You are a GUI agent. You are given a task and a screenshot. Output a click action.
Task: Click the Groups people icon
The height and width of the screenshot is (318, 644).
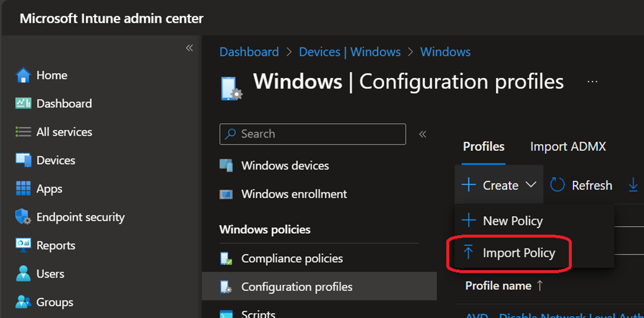coord(23,302)
